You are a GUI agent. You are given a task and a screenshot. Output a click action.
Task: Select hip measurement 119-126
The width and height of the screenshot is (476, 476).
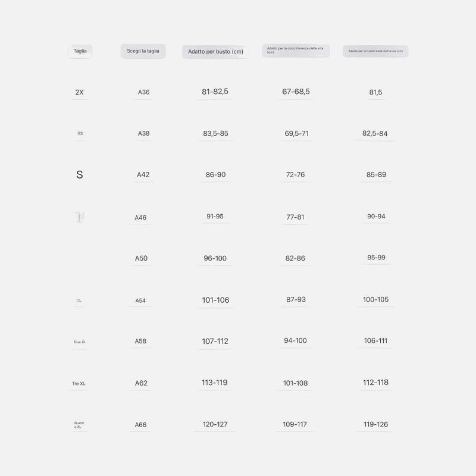click(376, 424)
